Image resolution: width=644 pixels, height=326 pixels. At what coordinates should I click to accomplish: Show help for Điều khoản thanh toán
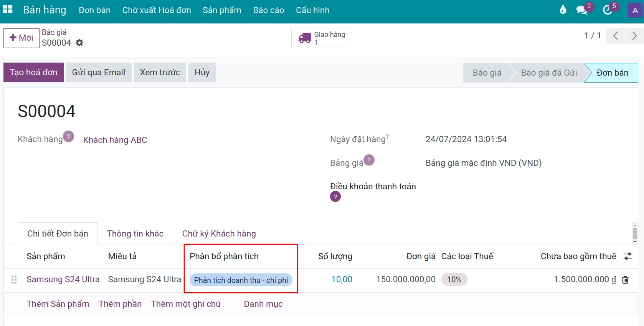pos(335,197)
